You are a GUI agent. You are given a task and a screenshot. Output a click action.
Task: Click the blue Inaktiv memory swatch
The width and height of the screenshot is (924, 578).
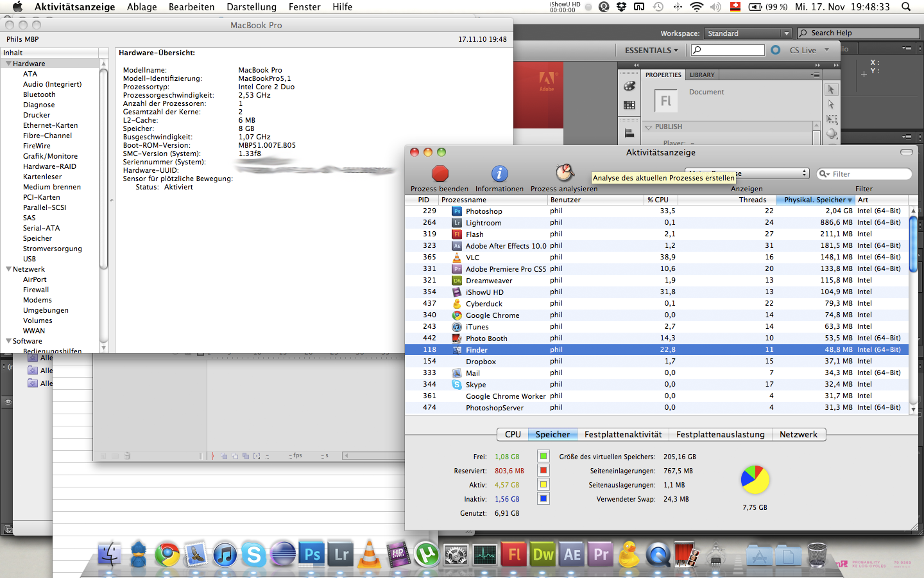pos(543,498)
